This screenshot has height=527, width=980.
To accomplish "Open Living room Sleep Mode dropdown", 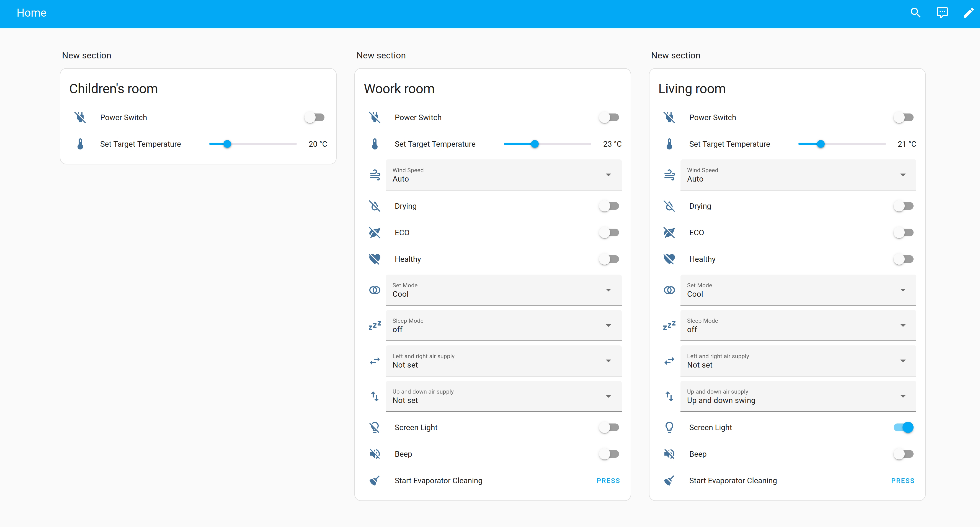I will [x=798, y=325].
